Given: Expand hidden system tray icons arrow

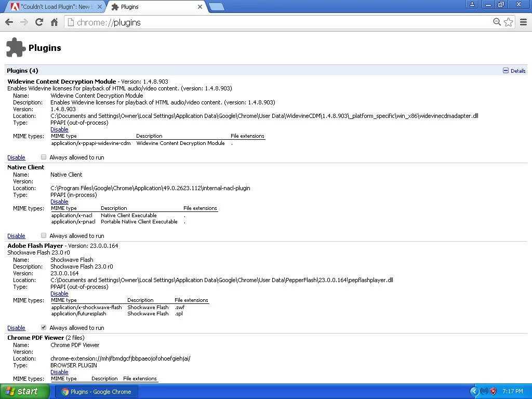Looking at the screenshot, I should point(474,392).
